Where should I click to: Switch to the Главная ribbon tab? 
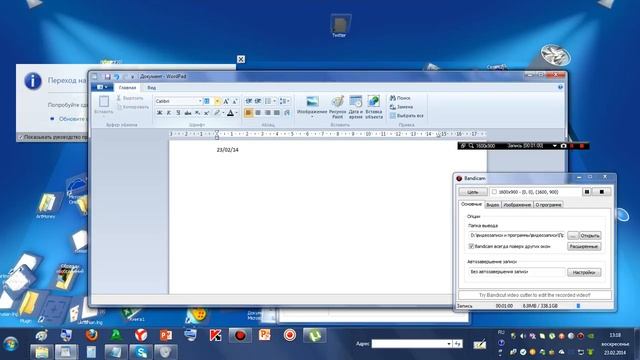point(127,87)
